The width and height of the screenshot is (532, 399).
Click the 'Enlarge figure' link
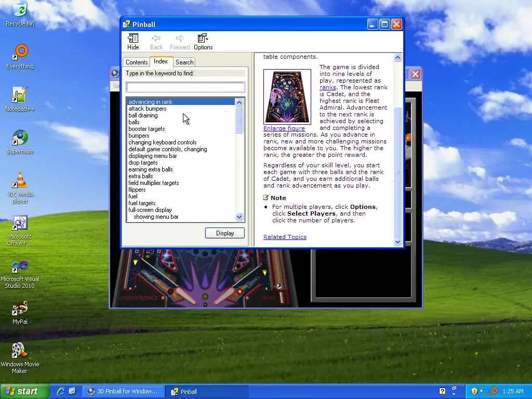click(284, 128)
